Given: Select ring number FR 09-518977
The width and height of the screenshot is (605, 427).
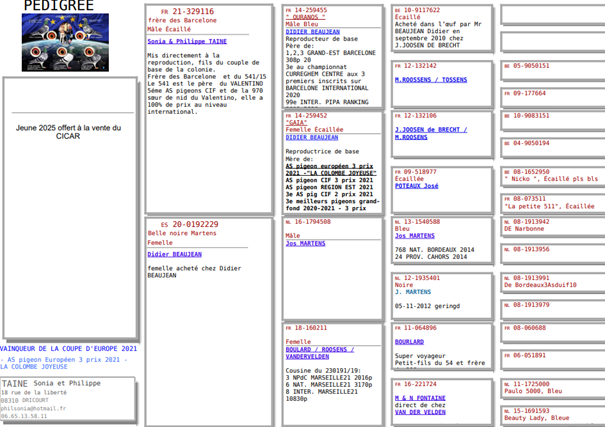Looking at the screenshot, I should (416, 172).
